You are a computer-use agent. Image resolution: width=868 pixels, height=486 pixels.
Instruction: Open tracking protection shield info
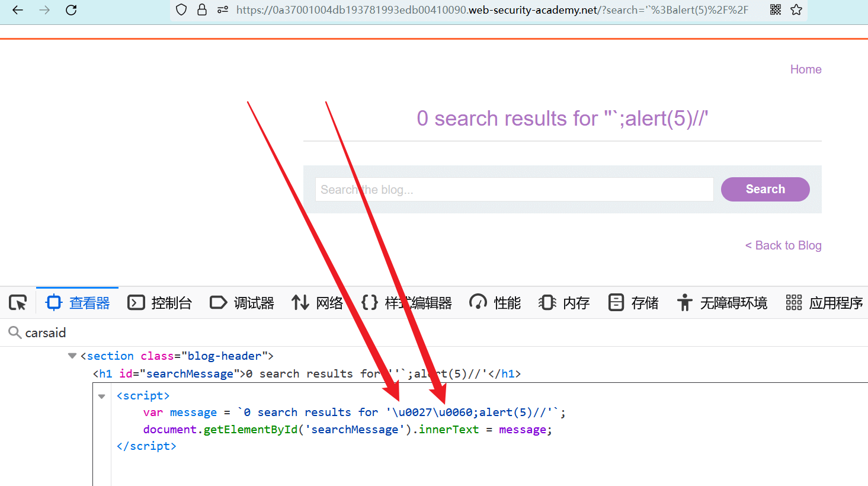182,10
